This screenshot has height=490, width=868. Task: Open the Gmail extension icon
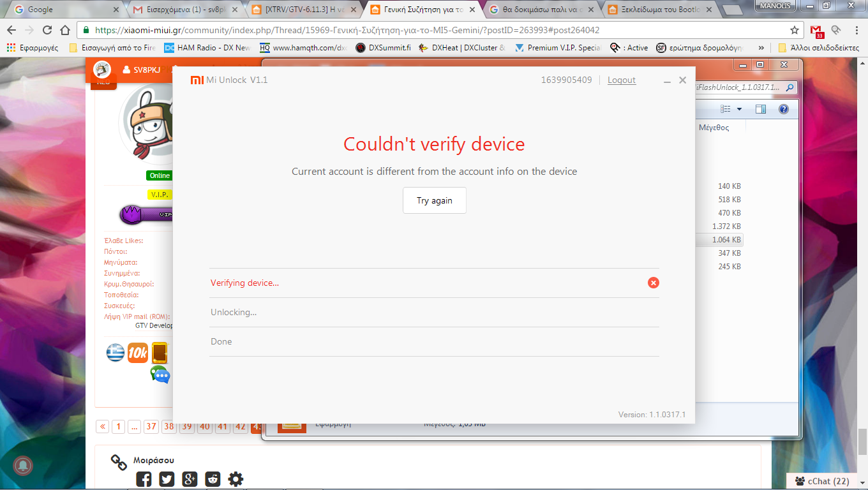pos(816,31)
